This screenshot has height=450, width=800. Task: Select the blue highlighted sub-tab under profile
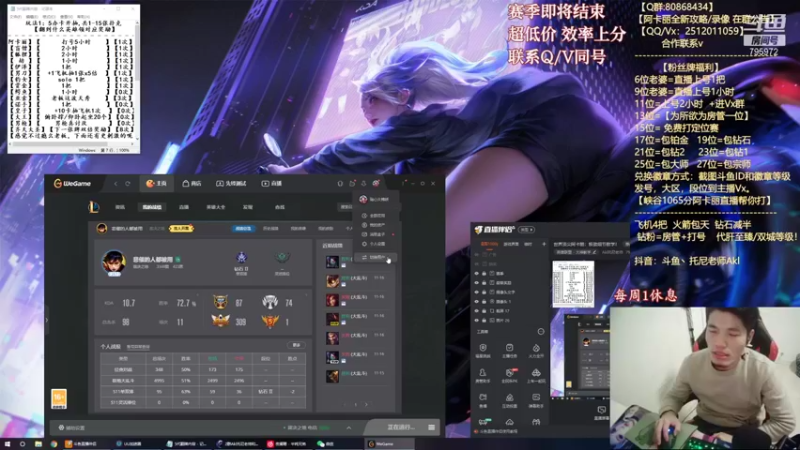(x=243, y=229)
